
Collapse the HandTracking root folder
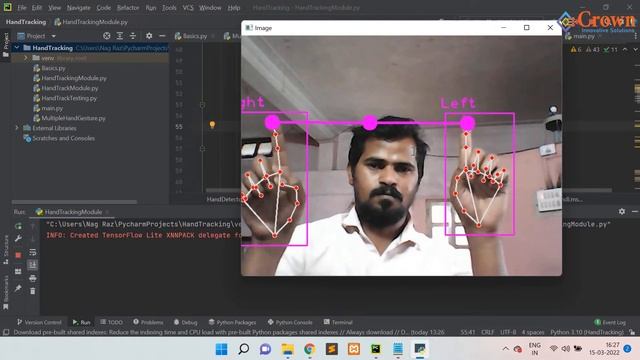17,48
